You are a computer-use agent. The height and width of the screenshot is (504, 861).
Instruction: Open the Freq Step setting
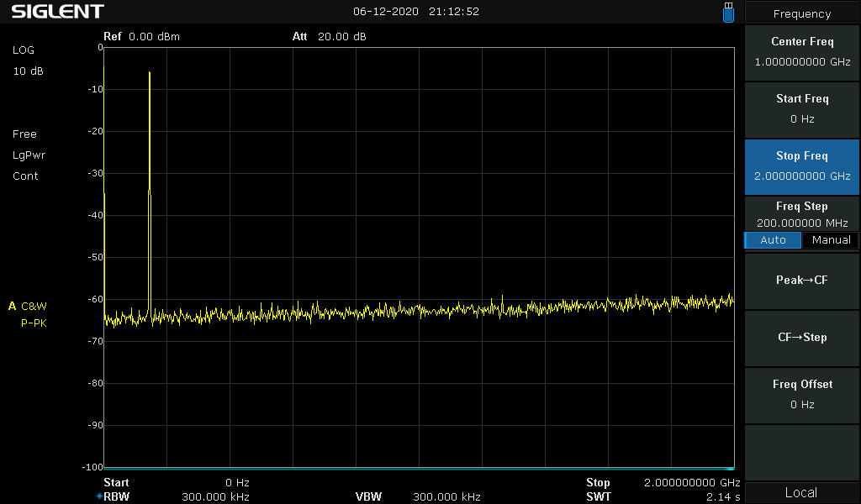point(801,214)
